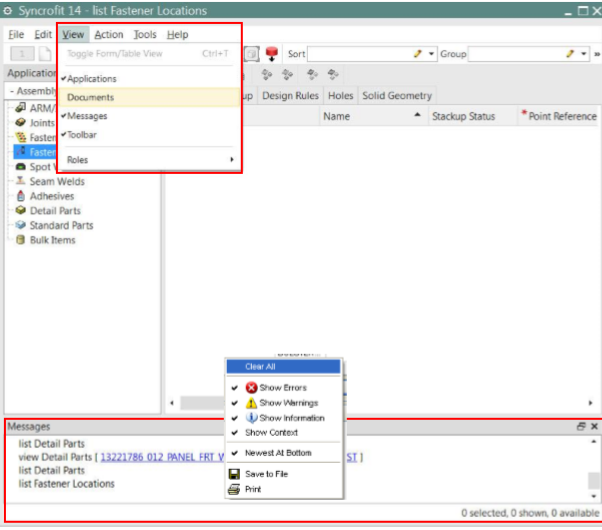This screenshot has height=530, width=602.
Task: Select the ARM item icon in the tree
Action: click(20, 108)
